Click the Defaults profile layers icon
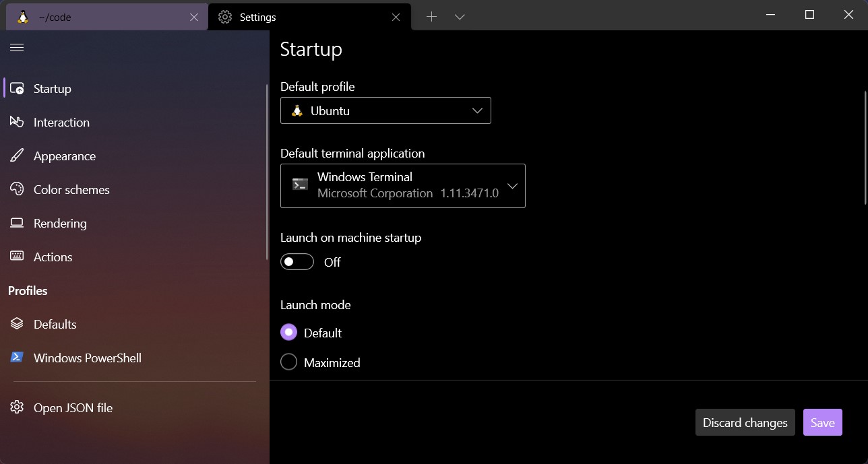 (x=16, y=324)
